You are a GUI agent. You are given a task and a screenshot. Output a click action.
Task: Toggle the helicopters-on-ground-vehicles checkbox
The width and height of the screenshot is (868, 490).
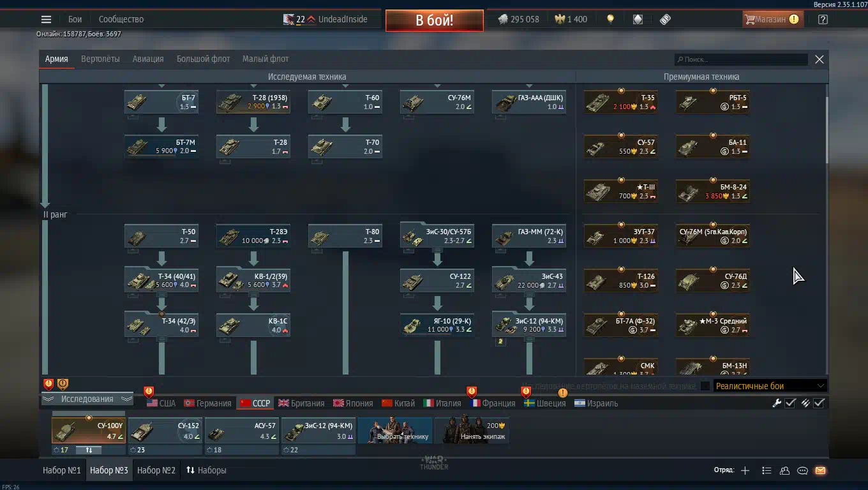pos(705,386)
